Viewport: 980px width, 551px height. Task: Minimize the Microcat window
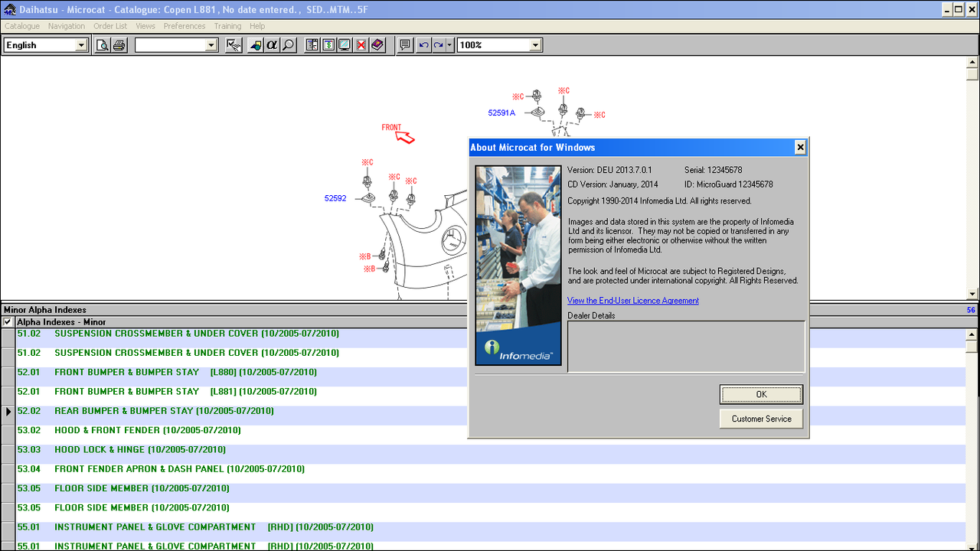(947, 9)
